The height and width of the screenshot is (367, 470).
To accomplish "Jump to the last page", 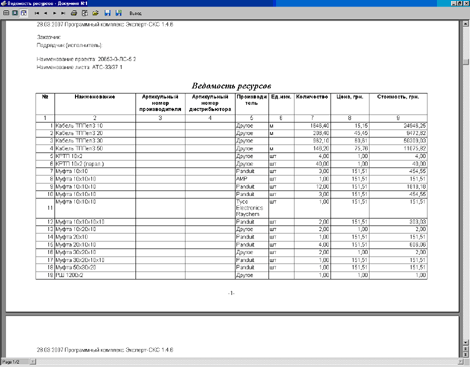I will (63, 13).
